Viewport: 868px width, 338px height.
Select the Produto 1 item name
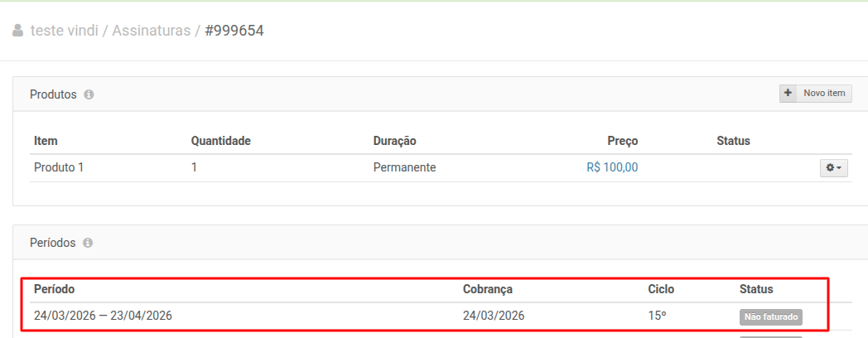[59, 167]
